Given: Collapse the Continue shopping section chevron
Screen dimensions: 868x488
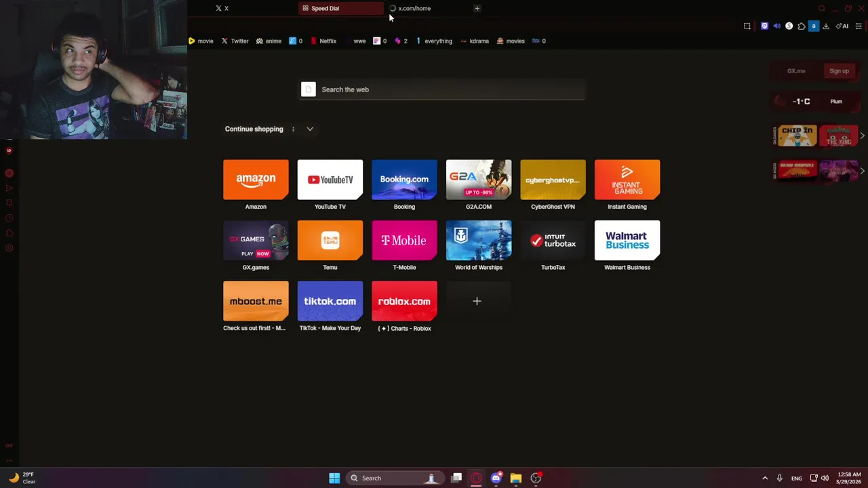Looking at the screenshot, I should tap(310, 129).
